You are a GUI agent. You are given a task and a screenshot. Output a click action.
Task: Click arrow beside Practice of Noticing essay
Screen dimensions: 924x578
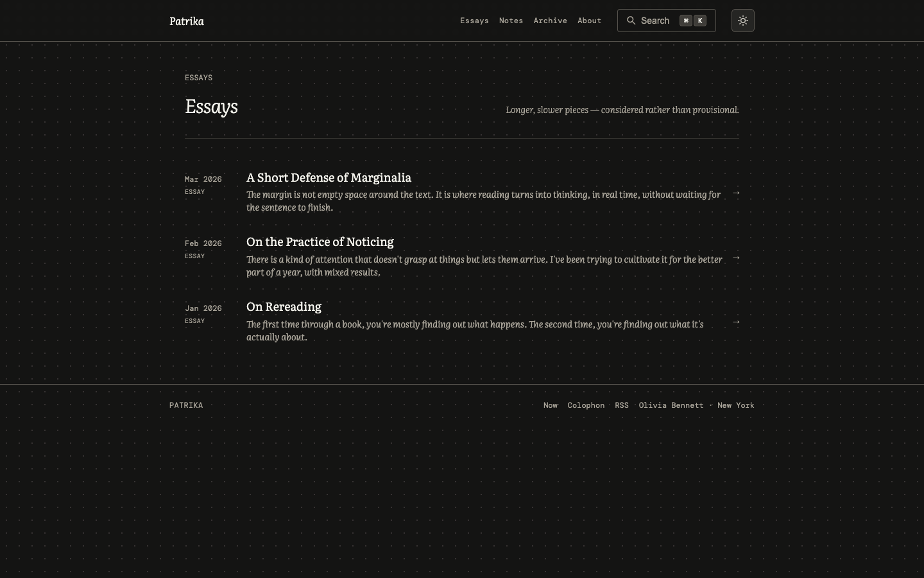(x=736, y=258)
